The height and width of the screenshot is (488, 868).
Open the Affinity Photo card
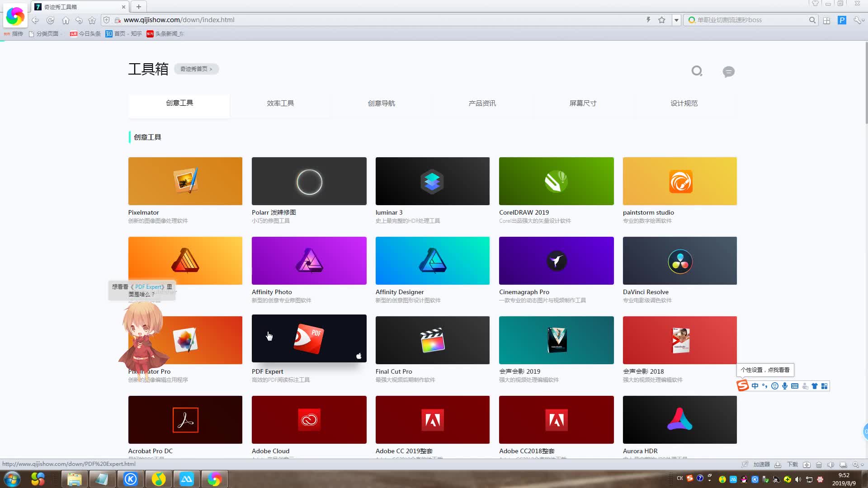[x=309, y=261]
